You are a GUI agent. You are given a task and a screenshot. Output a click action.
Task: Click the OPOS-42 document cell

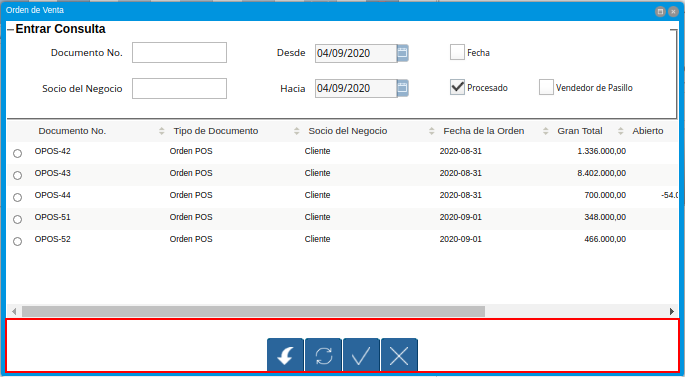pos(52,151)
